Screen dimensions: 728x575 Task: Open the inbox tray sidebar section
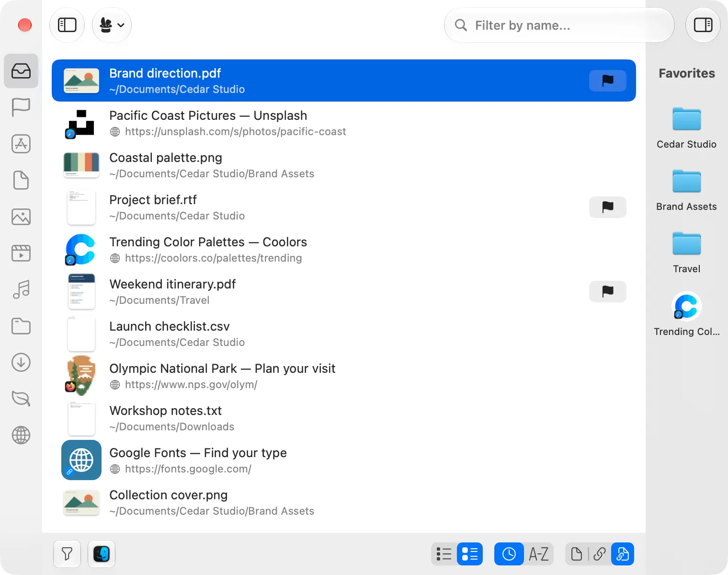point(21,71)
